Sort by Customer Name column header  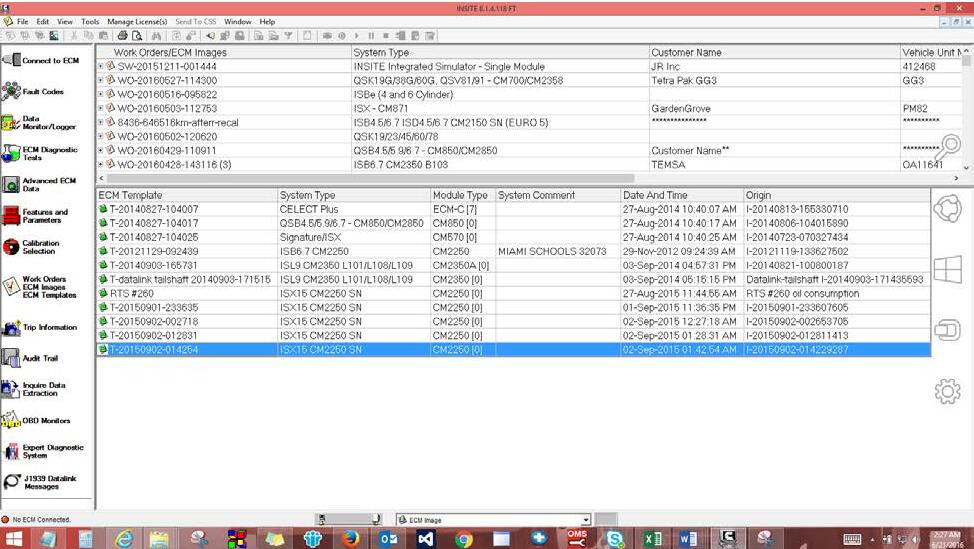tap(775, 52)
